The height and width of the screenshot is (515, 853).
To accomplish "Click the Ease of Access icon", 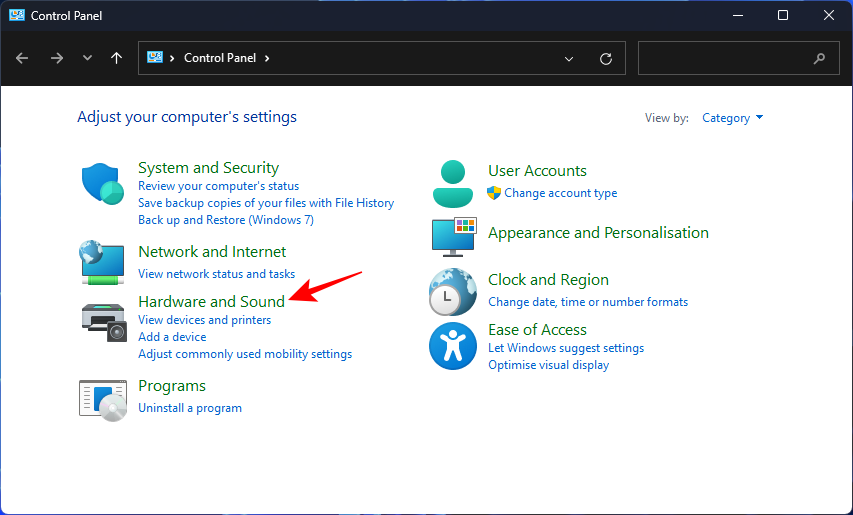I will 452,347.
